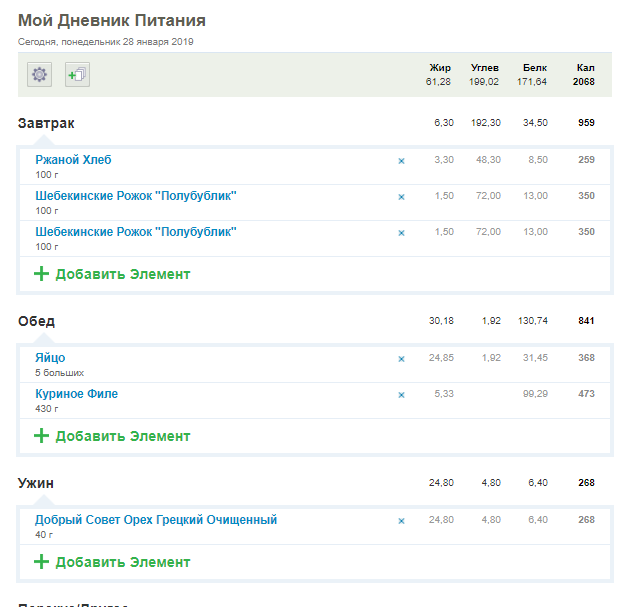This screenshot has height=607, width=622.
Task: Click the copy meals plus icon
Action: (x=77, y=74)
